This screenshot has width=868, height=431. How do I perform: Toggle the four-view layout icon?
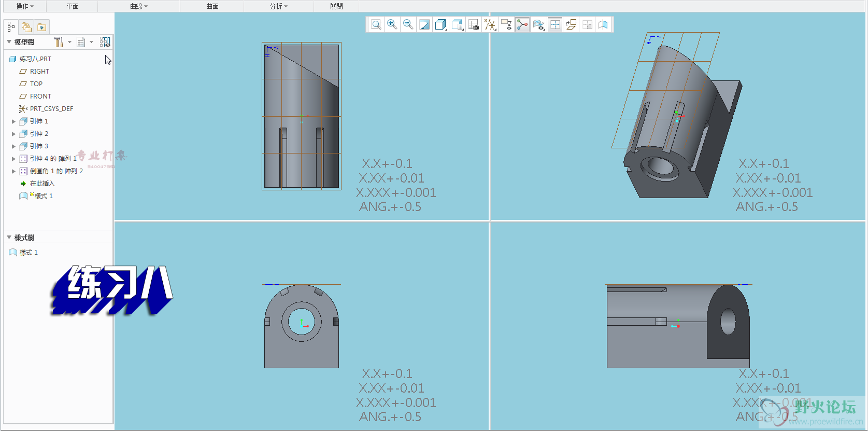(555, 24)
